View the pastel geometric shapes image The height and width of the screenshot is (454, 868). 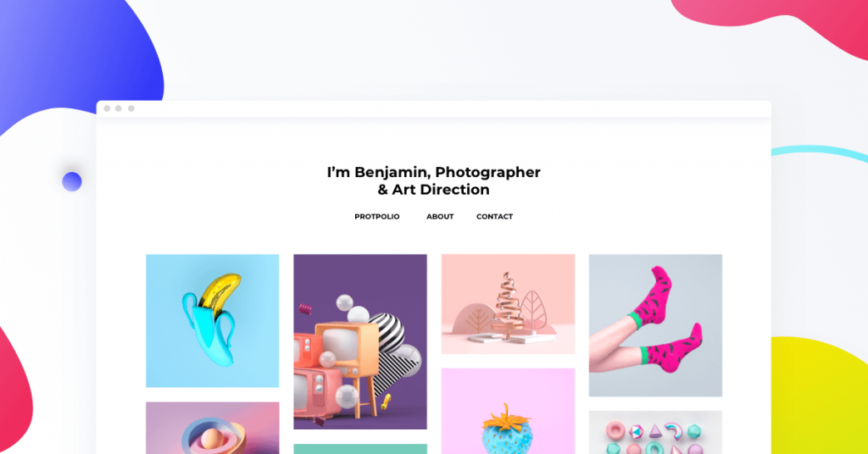click(655, 433)
